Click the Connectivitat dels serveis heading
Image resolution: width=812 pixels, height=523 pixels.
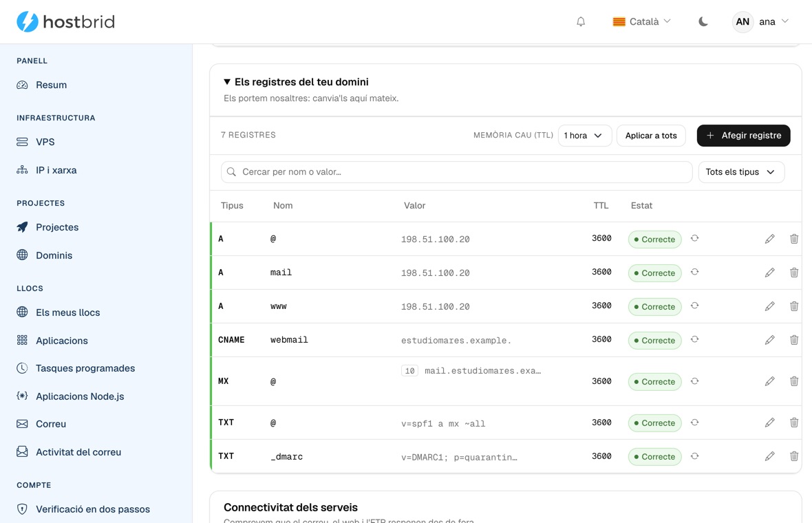(290, 507)
